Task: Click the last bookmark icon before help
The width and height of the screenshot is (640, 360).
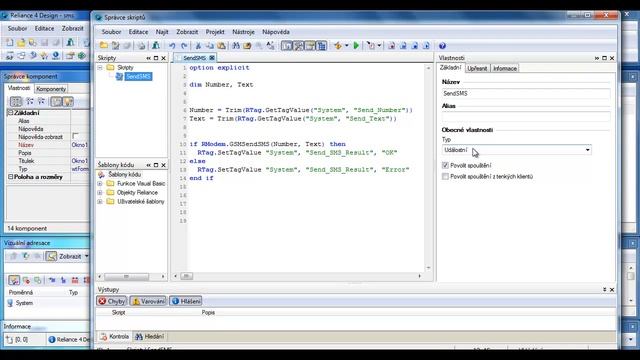Action: click(426, 46)
